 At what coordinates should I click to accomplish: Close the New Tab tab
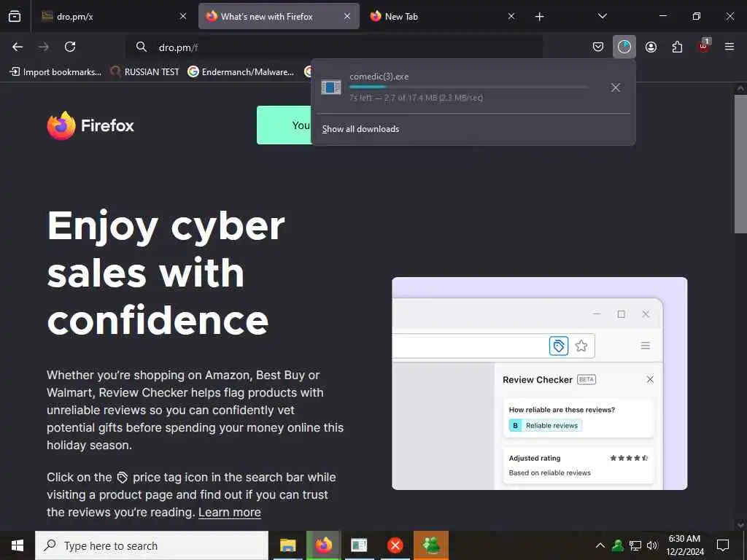pyautogui.click(x=511, y=16)
